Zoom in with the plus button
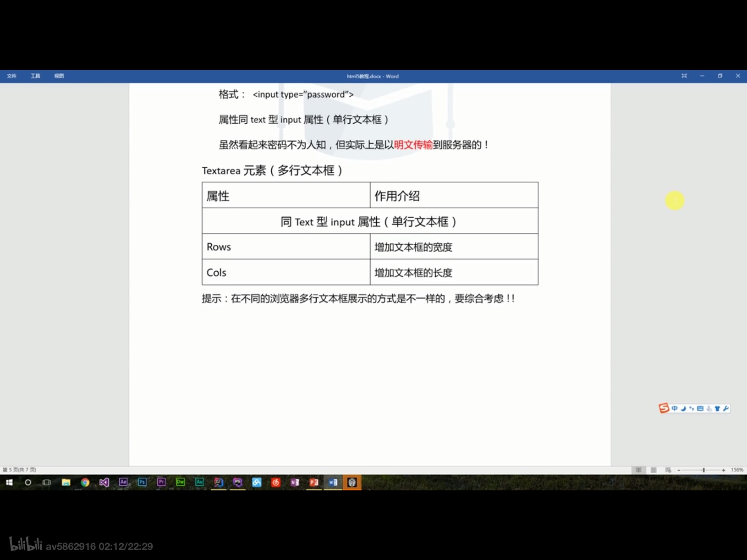The height and width of the screenshot is (560, 747). tap(724, 470)
